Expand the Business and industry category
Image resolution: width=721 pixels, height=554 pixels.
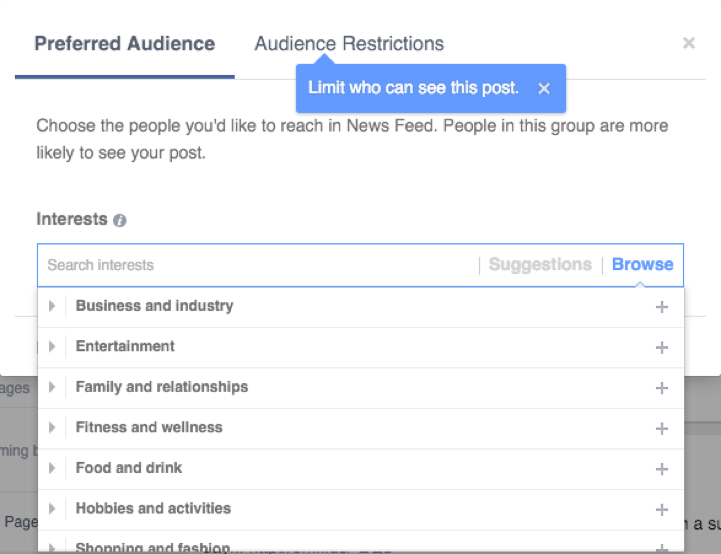52,306
